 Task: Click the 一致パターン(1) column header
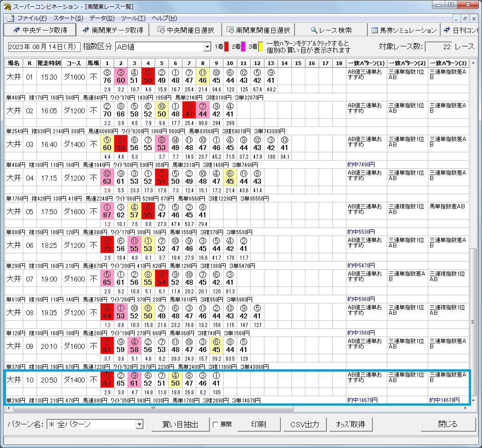point(366,63)
